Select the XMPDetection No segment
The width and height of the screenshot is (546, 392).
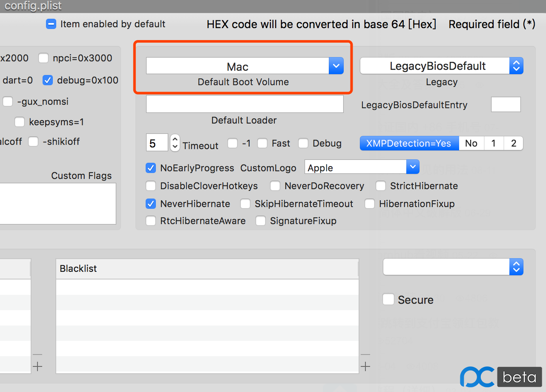pos(471,143)
